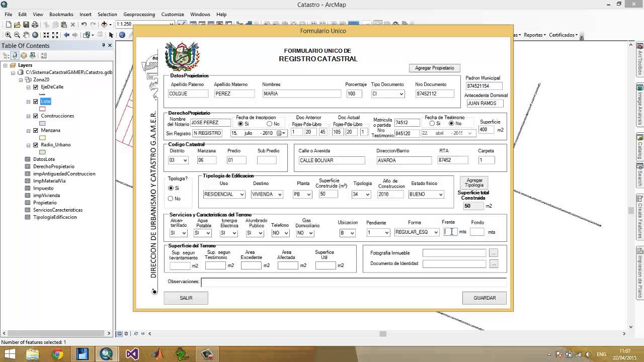Click the GUARDAR button
644x362 pixels.
[x=485, y=298]
